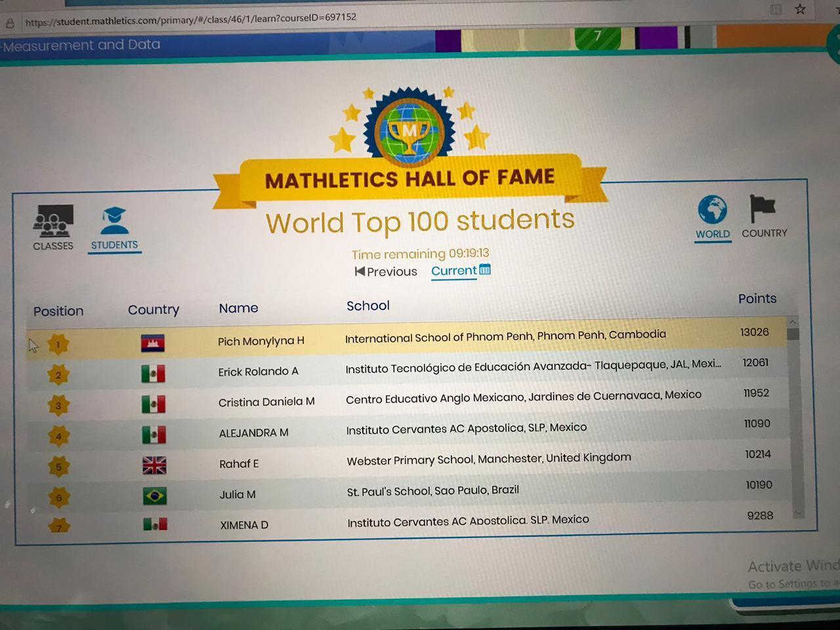Click the Previous back-arrow icon

[360, 271]
